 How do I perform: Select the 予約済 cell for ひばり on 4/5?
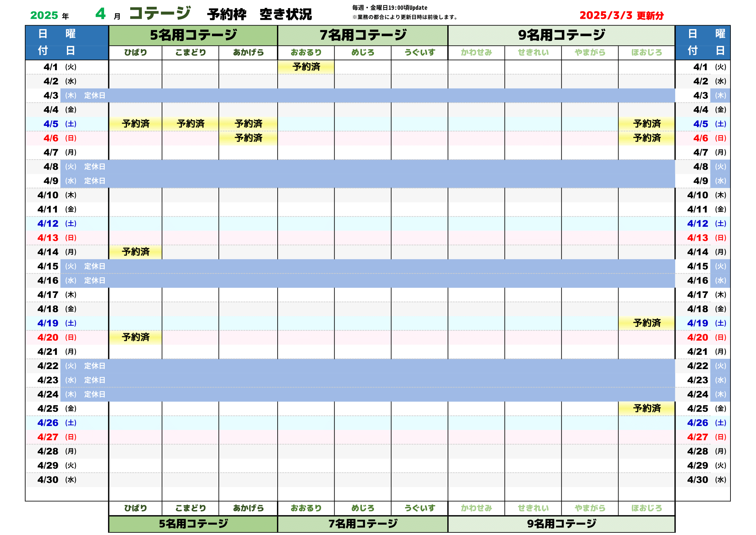[x=135, y=124]
